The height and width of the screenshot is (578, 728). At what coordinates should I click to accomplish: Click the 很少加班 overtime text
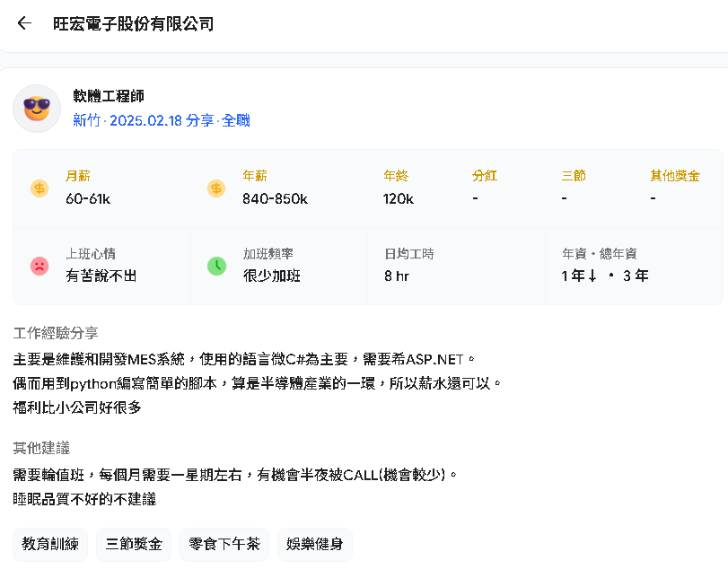(272, 276)
